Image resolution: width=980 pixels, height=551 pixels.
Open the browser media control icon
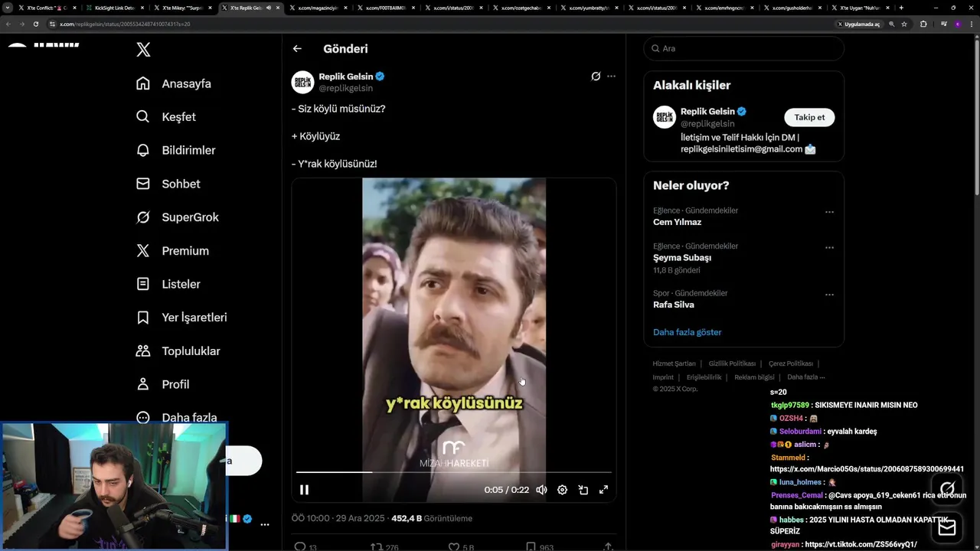coord(944,24)
